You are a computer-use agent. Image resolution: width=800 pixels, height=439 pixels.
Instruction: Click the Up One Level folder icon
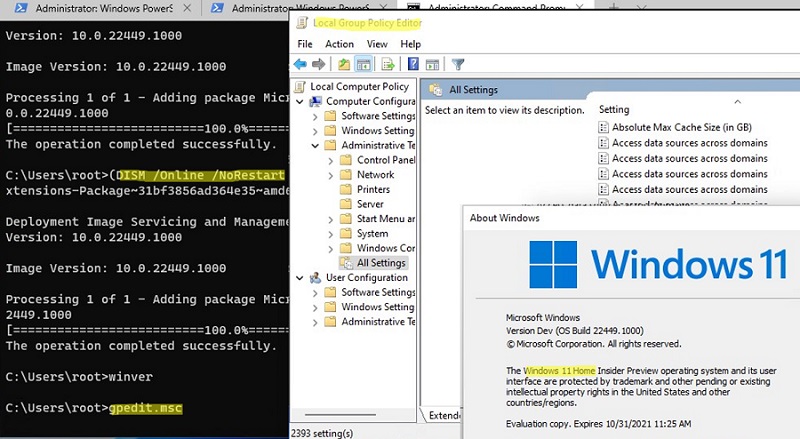[x=344, y=65]
